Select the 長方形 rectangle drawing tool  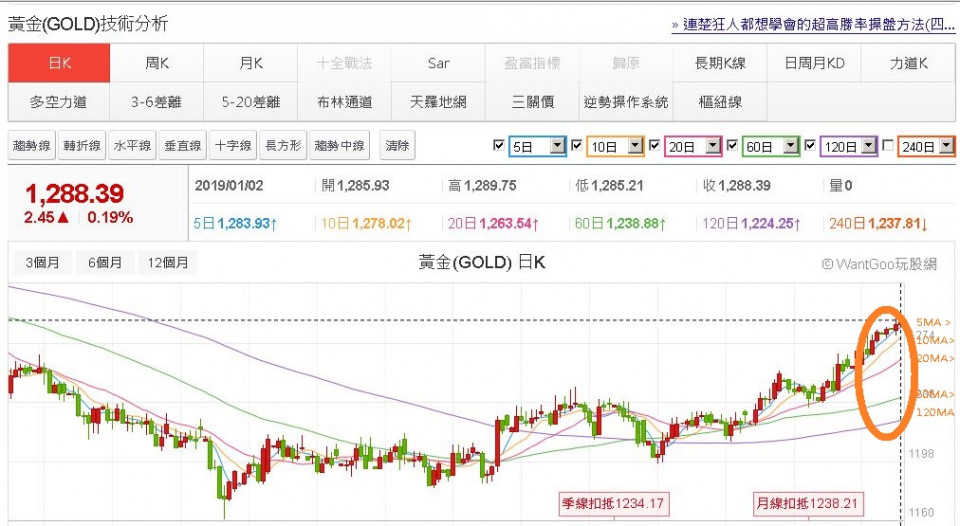click(x=283, y=146)
